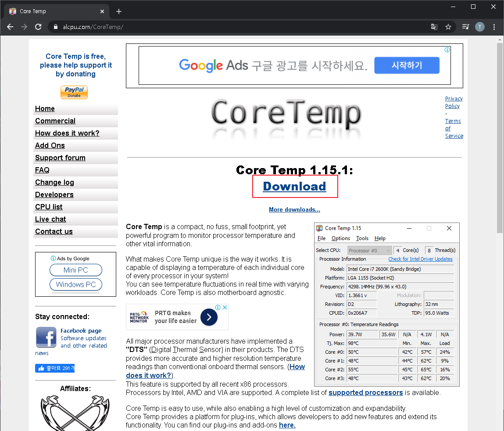Image resolution: width=504 pixels, height=431 pixels.
Task: Click the PayPal Donate button
Action: (x=74, y=92)
